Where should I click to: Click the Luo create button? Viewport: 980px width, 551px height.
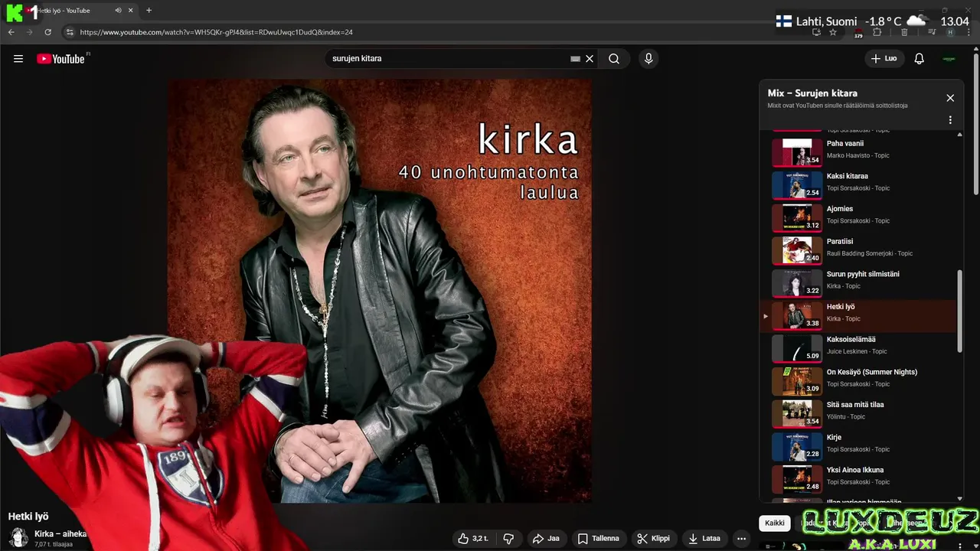884,58
